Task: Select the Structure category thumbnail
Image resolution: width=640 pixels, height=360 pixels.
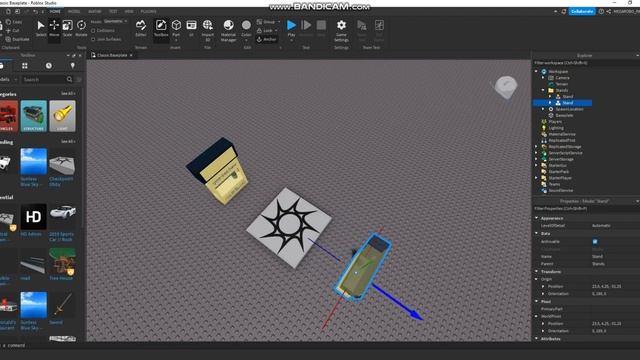Action: point(33,116)
